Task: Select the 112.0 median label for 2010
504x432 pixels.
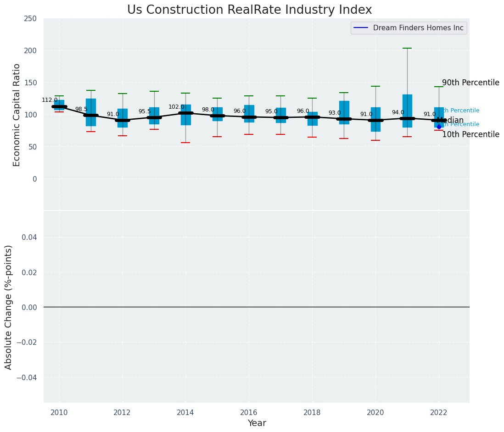Action: pos(50,100)
